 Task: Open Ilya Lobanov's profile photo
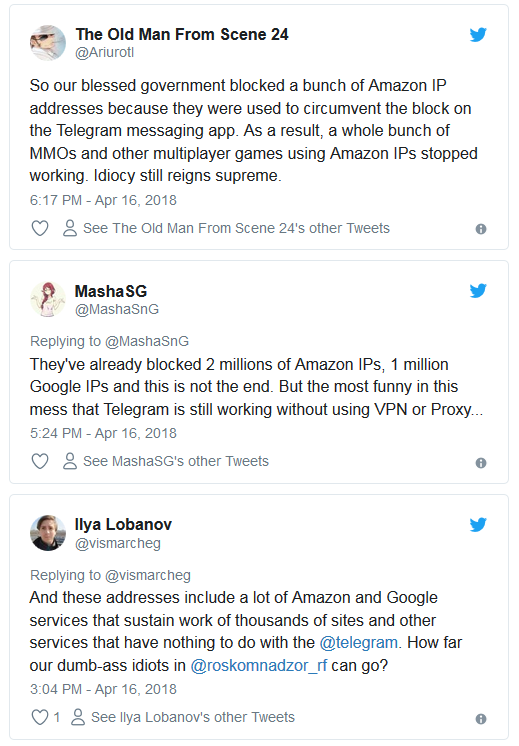[x=48, y=533]
